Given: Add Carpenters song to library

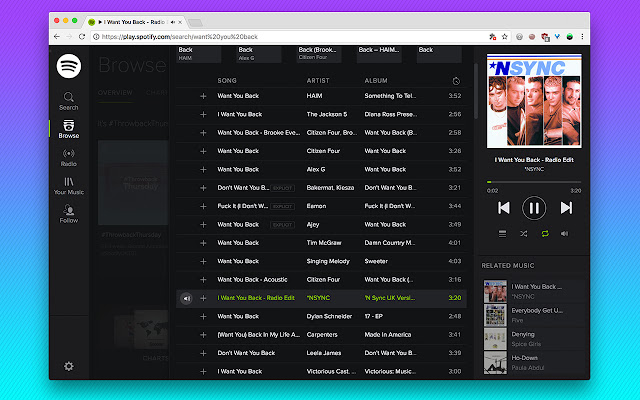Looking at the screenshot, I should [203, 335].
